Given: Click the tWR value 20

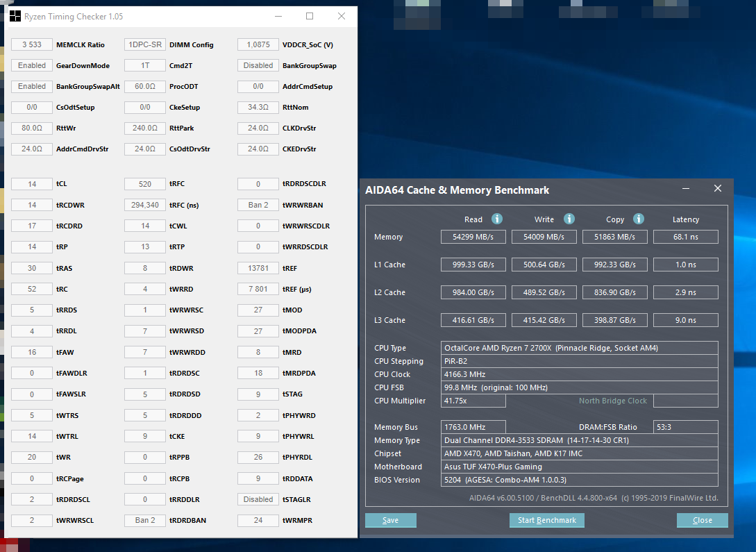Looking at the screenshot, I should 32,457.
